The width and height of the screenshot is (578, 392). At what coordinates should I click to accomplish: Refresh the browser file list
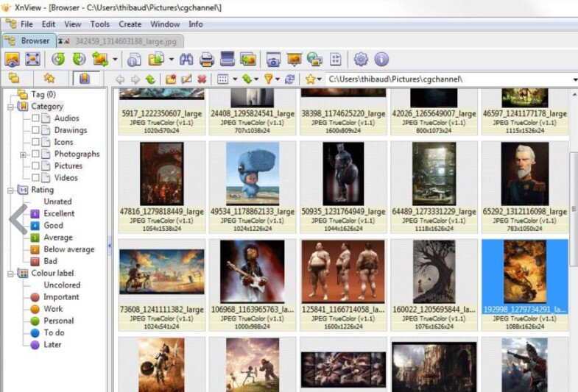pos(290,79)
